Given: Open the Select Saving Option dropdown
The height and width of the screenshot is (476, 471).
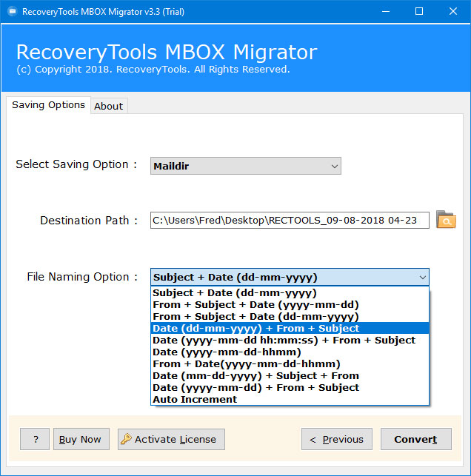Looking at the screenshot, I should (245, 166).
